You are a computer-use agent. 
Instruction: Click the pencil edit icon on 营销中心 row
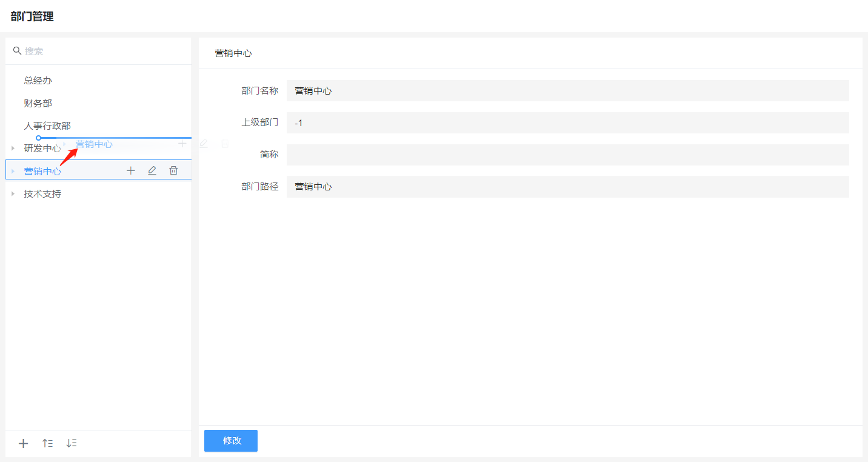152,171
